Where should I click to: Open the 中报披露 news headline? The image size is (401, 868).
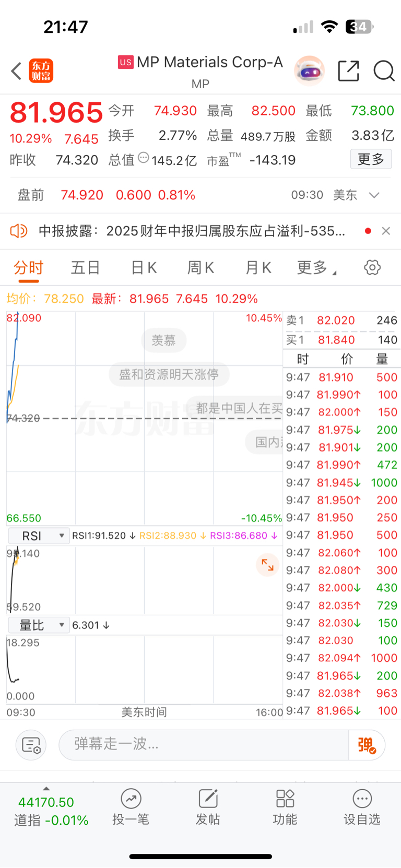[192, 231]
